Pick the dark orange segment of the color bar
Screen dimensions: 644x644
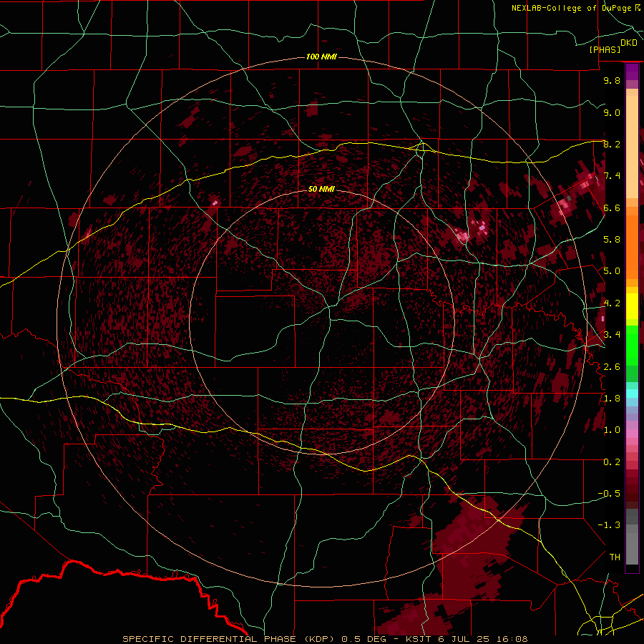coord(632,246)
